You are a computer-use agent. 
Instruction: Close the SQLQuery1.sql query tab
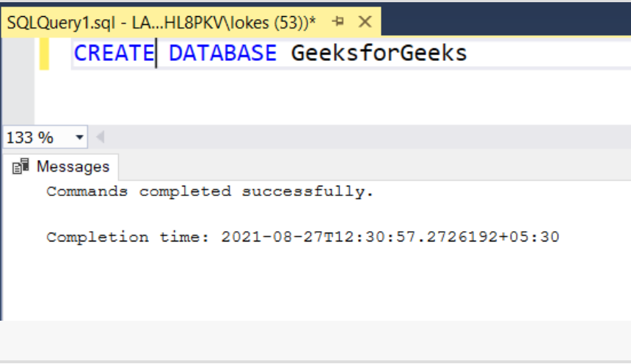365,22
